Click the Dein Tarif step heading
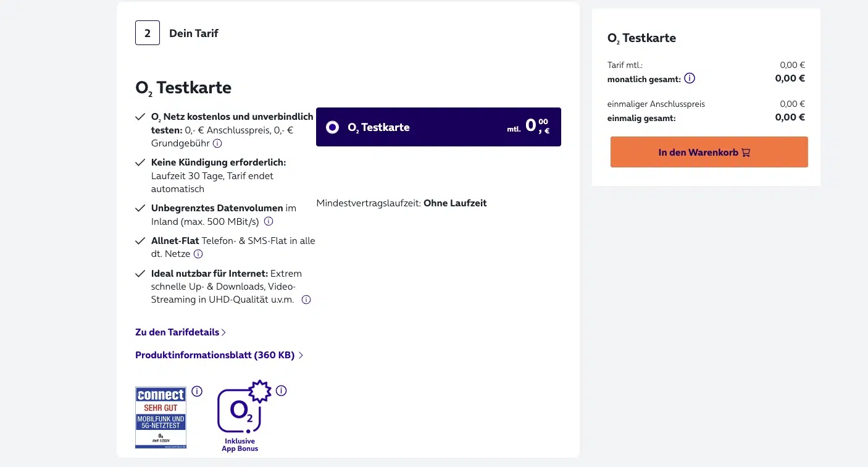 pyautogui.click(x=194, y=33)
